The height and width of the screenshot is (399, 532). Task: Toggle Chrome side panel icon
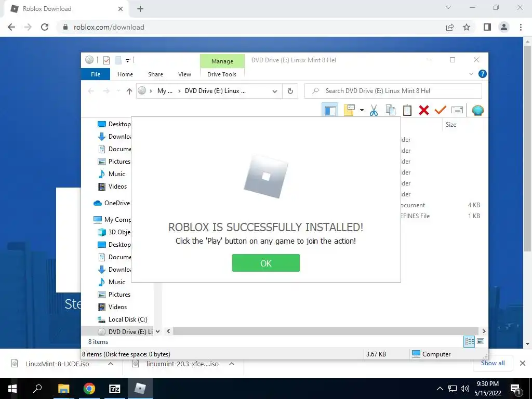[x=487, y=27]
